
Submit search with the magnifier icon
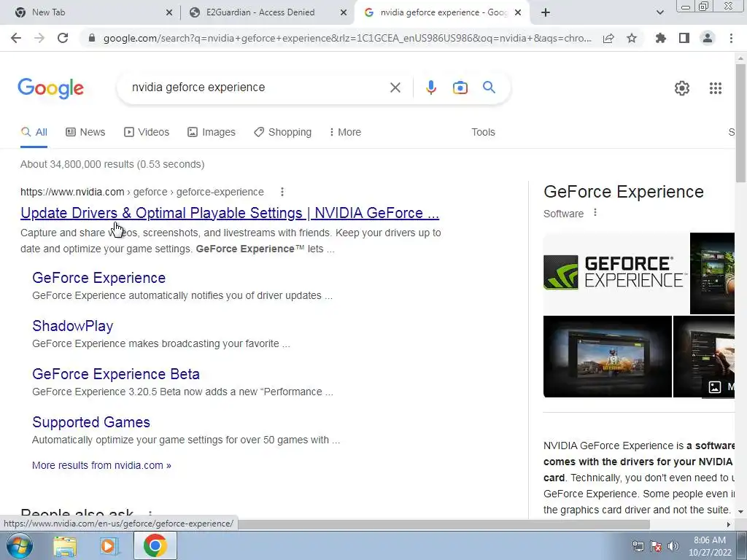(x=489, y=87)
